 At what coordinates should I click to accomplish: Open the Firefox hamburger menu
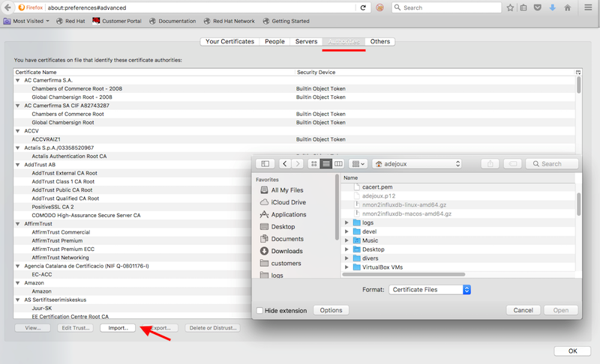pyautogui.click(x=587, y=7)
